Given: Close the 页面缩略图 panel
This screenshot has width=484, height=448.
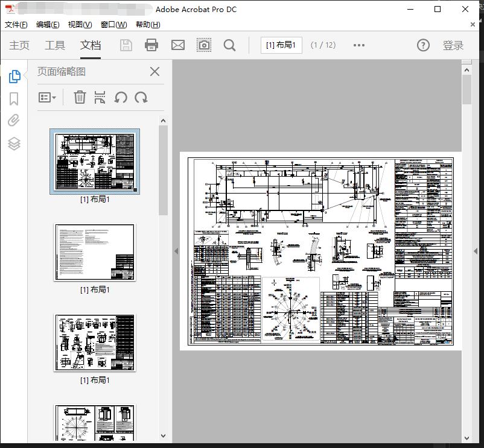Looking at the screenshot, I should (154, 72).
